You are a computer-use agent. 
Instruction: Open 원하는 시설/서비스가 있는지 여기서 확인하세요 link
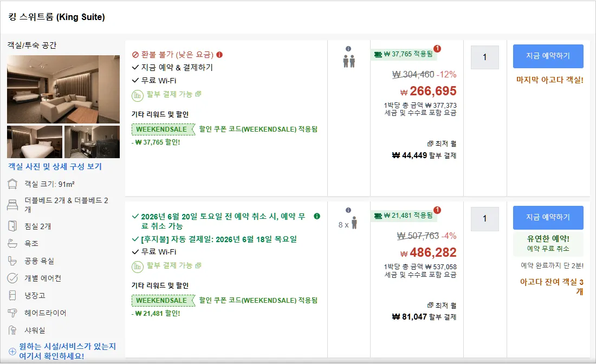[67, 351]
